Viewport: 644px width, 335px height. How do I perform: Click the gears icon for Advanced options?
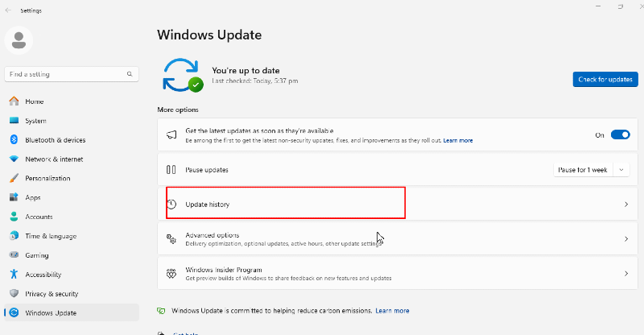coord(171,238)
